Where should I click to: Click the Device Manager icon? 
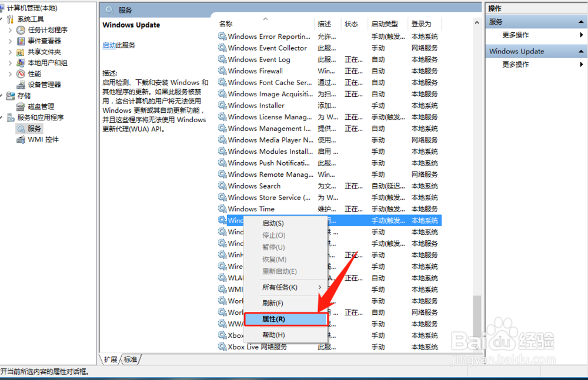21,85
